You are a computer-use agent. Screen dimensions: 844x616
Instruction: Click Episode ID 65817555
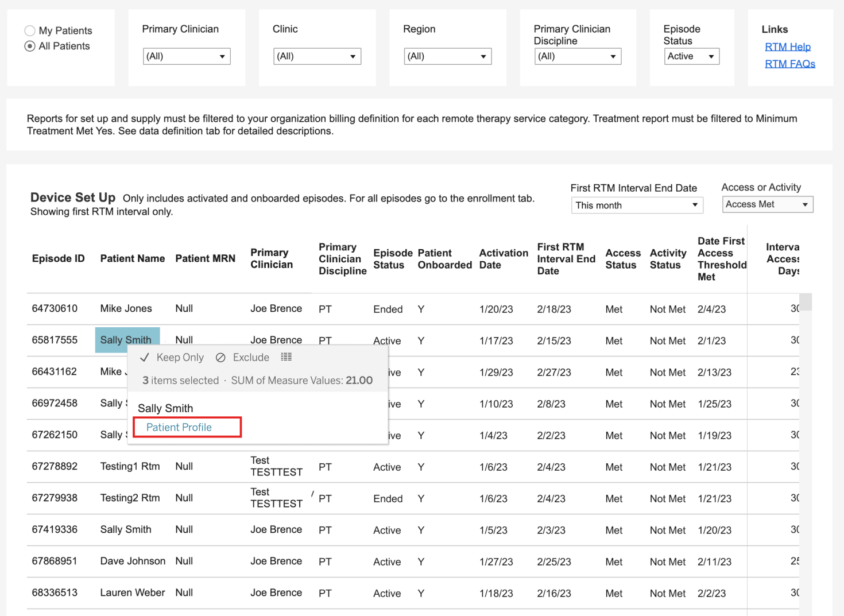pyautogui.click(x=55, y=340)
